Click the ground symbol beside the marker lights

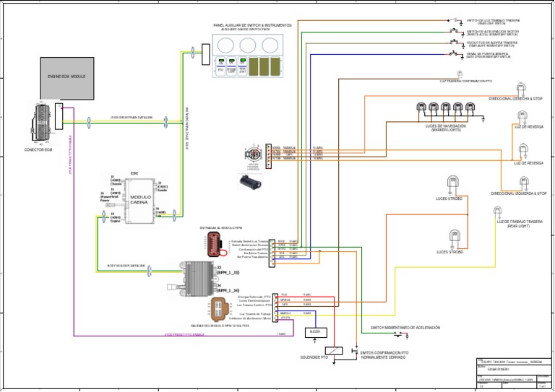coord(483,119)
